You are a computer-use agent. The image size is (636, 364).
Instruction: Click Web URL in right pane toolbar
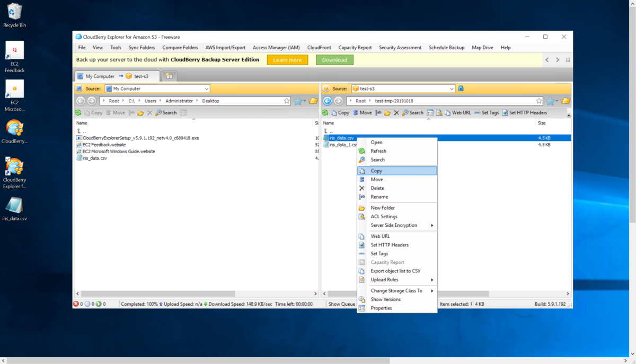click(x=458, y=113)
